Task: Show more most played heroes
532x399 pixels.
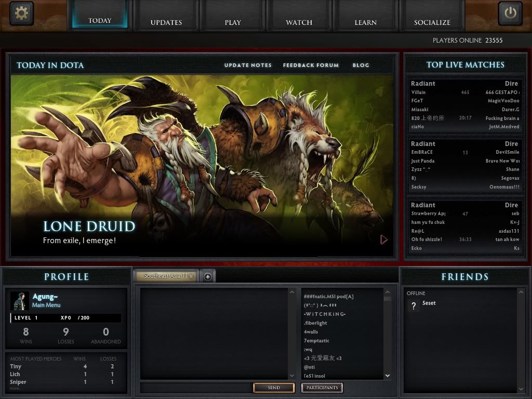Action: click(x=15, y=389)
